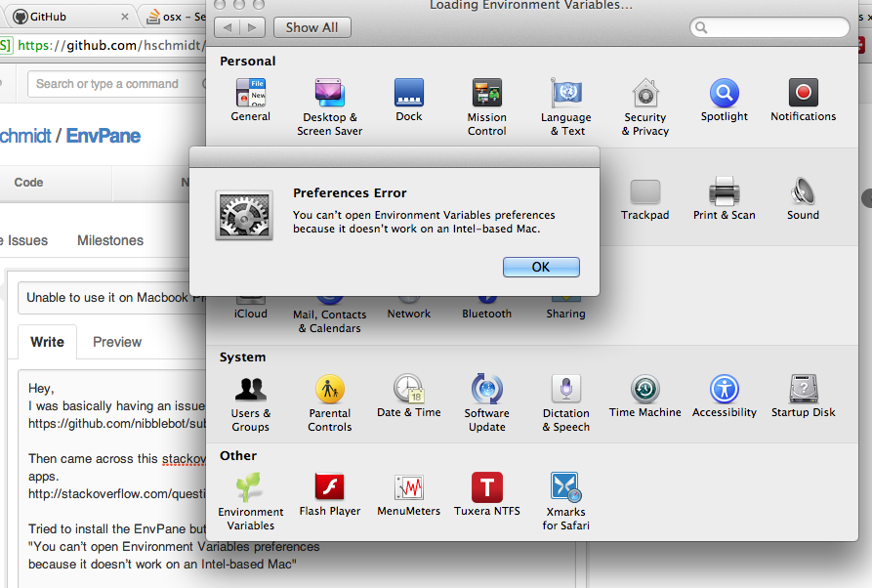Open Time Machine preferences

[645, 397]
